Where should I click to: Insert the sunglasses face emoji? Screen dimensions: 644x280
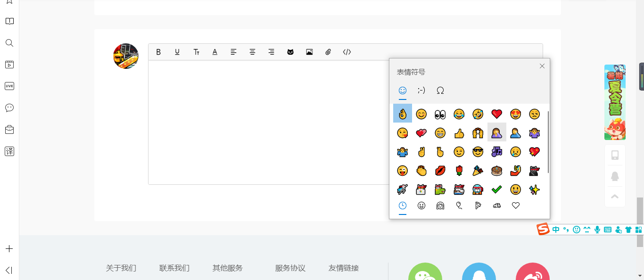[478, 152]
